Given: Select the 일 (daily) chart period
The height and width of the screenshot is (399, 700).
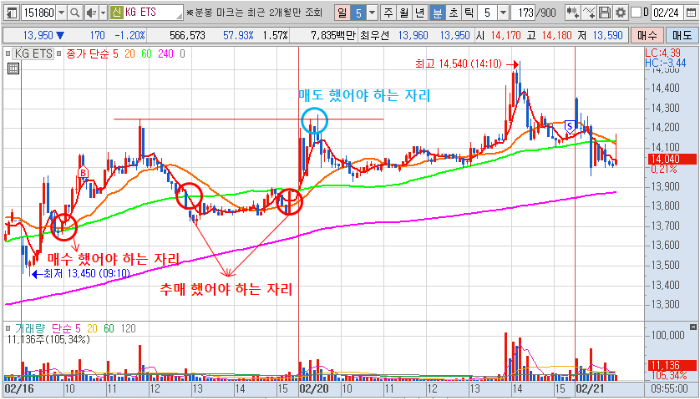Looking at the screenshot, I should (342, 12).
